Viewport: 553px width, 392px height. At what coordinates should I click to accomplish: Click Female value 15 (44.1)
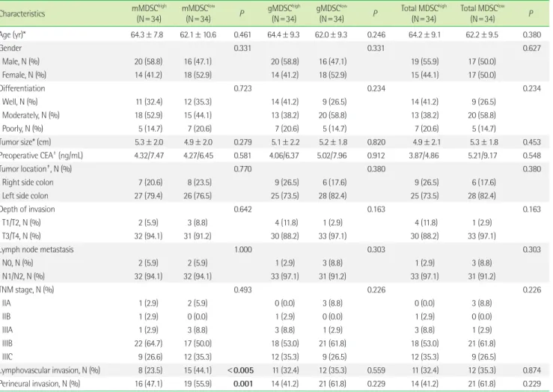tap(424, 75)
